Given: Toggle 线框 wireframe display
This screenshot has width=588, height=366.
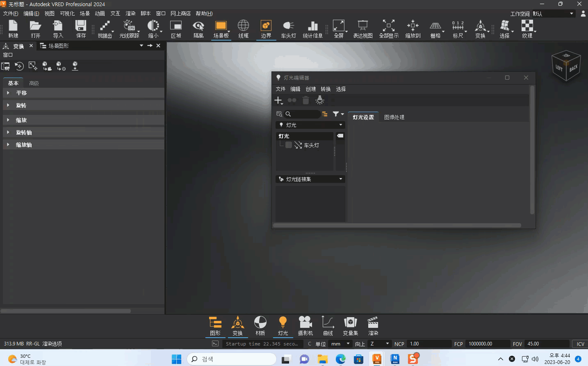Looking at the screenshot, I should [x=243, y=29].
